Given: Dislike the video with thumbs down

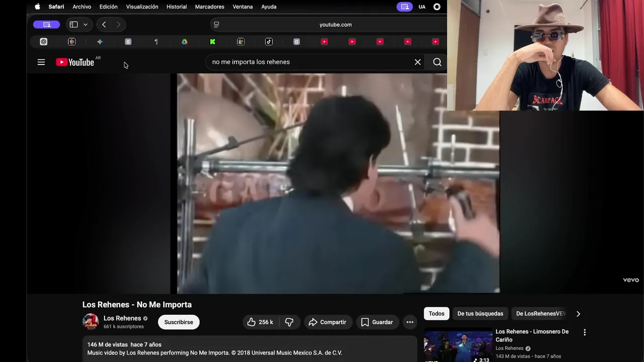Looking at the screenshot, I should 289,322.
